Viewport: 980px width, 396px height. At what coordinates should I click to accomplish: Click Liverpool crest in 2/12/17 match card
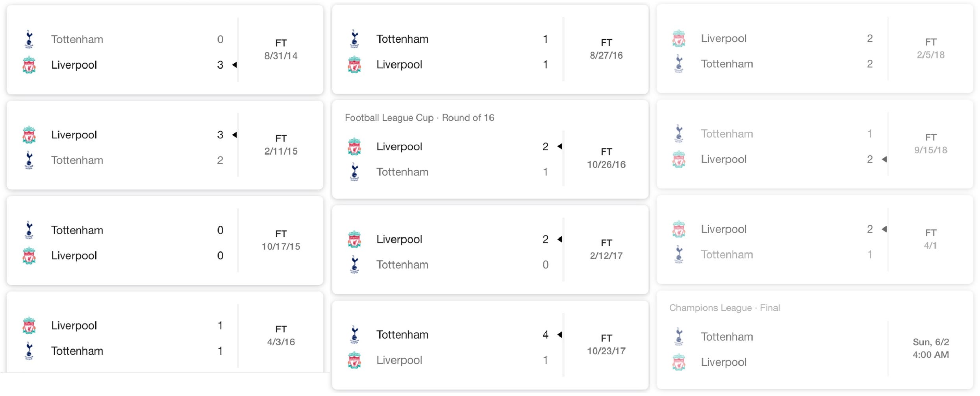pyautogui.click(x=354, y=239)
